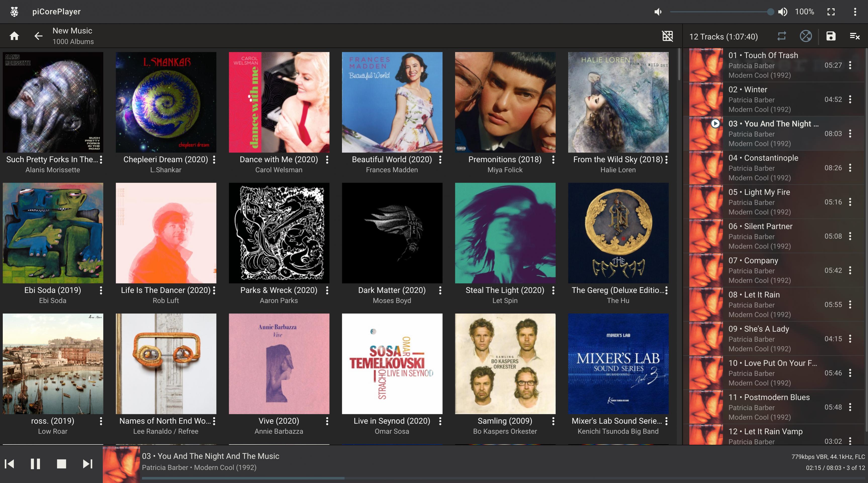The width and height of the screenshot is (868, 483).
Task: Open the main three-dot menu
Action: 855,12
